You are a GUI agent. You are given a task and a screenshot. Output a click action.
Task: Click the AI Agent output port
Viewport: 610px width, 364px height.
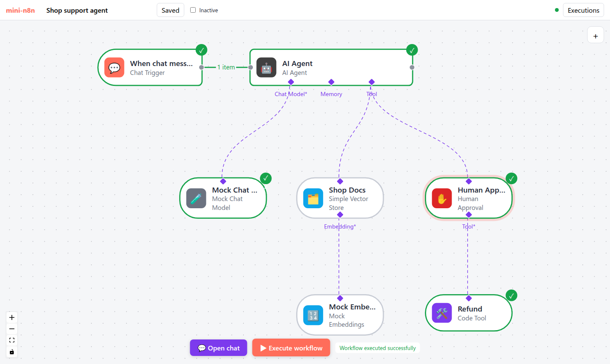point(412,67)
